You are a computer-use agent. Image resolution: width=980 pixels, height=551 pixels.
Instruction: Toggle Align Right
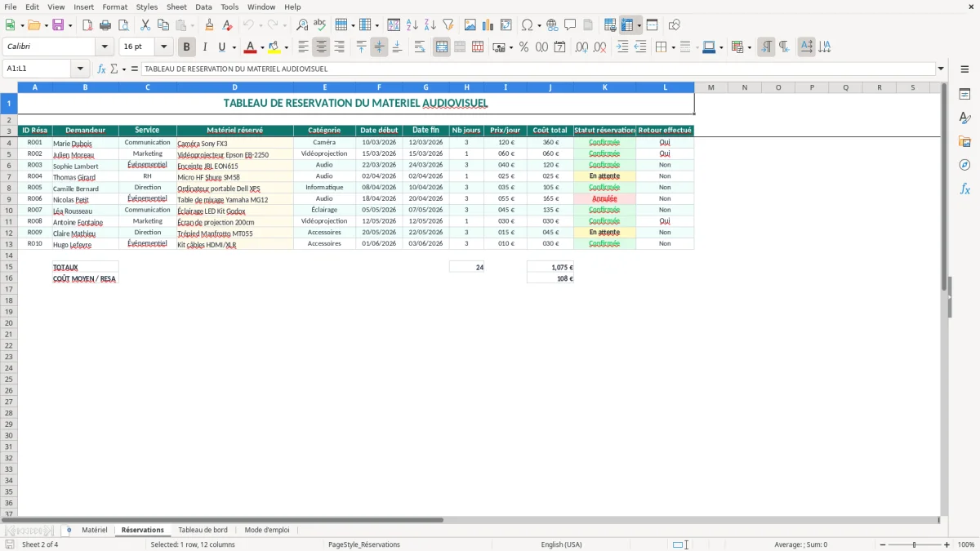[339, 47]
